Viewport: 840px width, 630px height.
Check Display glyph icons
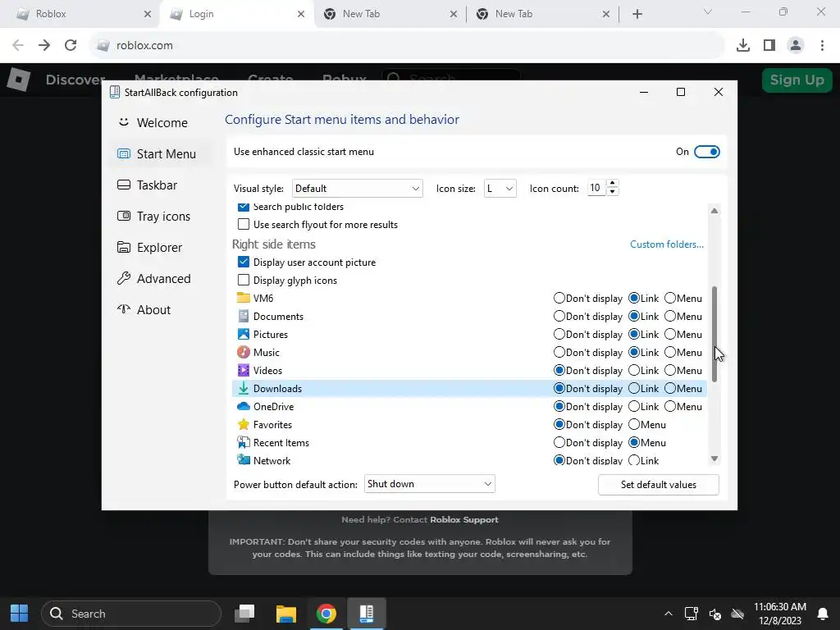click(x=243, y=281)
